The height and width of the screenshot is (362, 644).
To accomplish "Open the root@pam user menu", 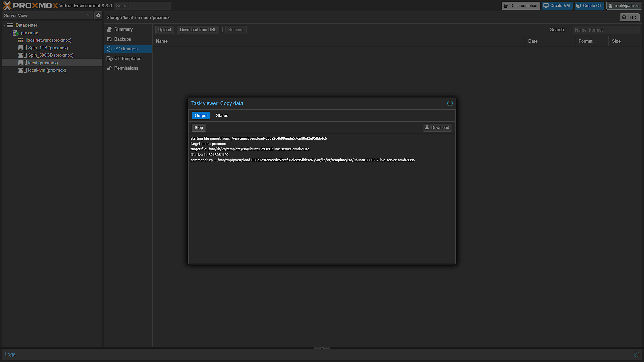I will click(624, 6).
